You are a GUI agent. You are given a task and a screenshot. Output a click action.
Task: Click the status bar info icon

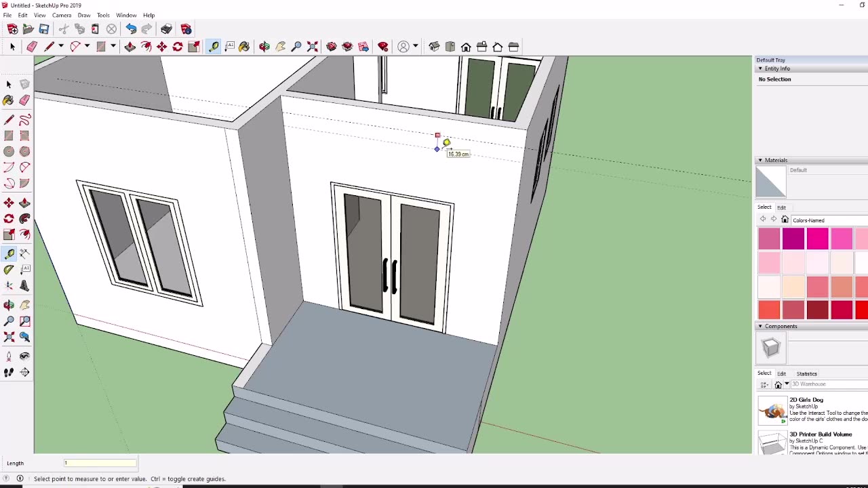(x=20, y=479)
